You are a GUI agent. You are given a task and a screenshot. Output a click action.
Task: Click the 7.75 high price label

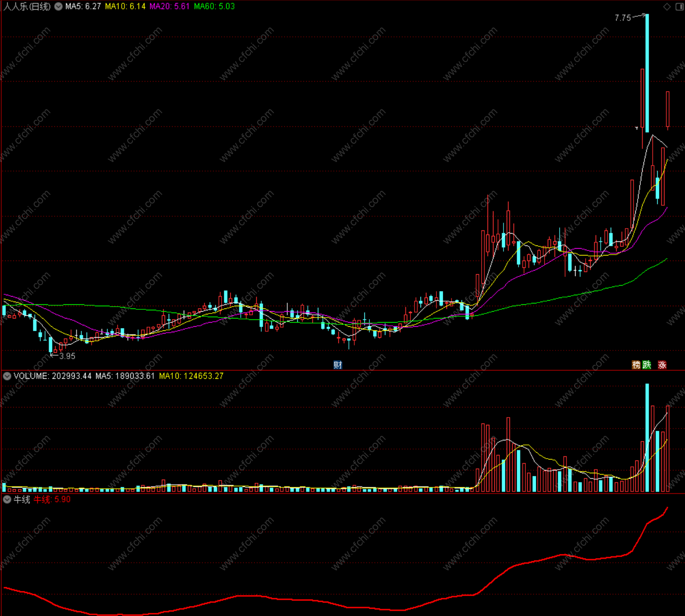point(623,18)
